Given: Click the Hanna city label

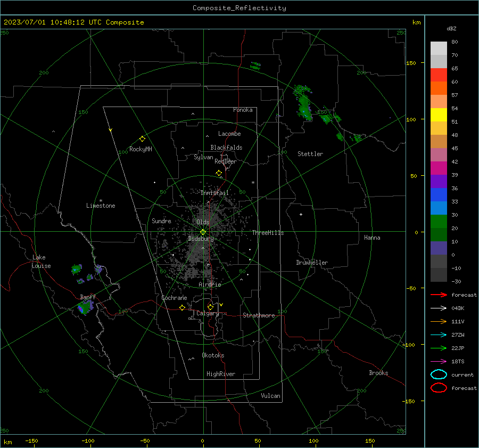Looking at the screenshot, I should point(372,238).
